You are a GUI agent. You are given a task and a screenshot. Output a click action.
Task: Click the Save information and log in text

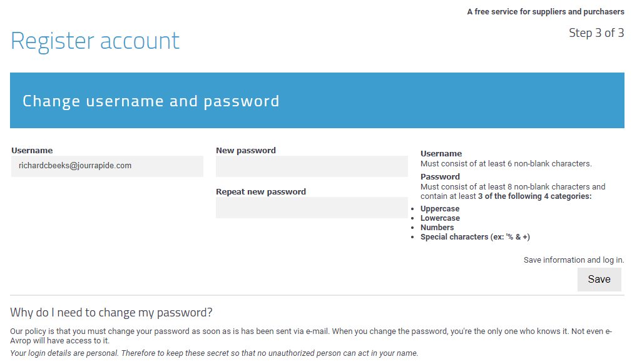point(574,260)
